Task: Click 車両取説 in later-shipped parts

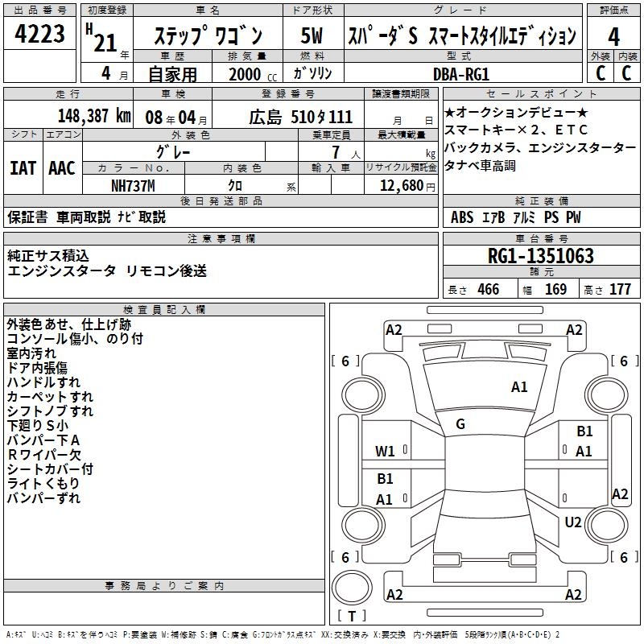Action: [x=84, y=217]
